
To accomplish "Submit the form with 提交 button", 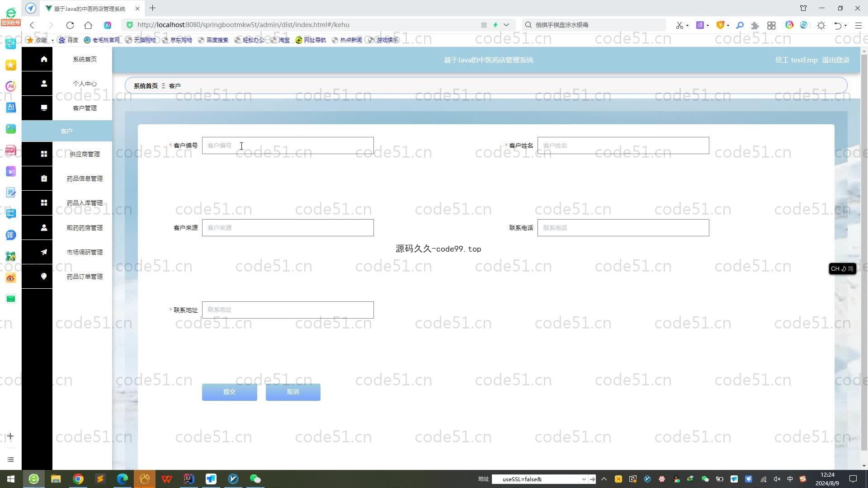I will [229, 392].
